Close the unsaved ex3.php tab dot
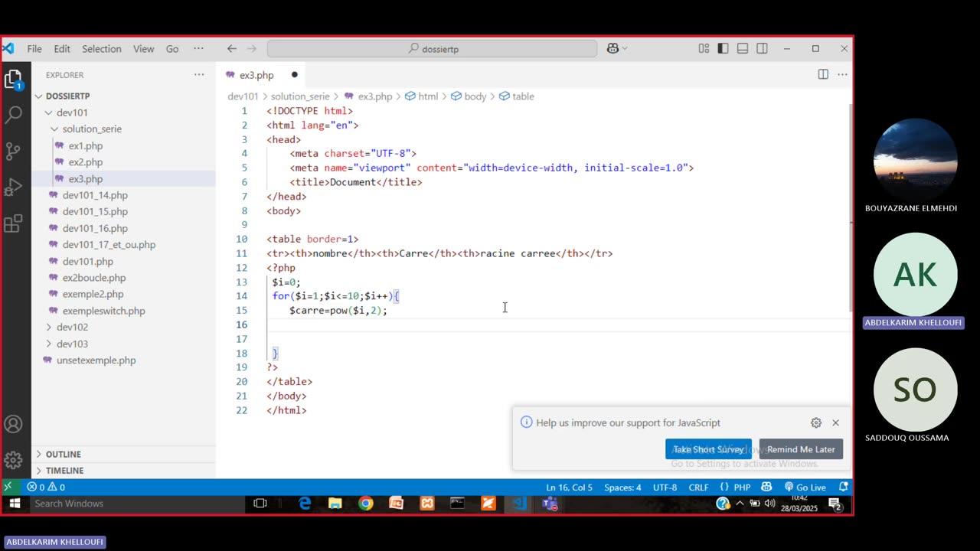Image resolution: width=980 pixels, height=551 pixels. (294, 75)
